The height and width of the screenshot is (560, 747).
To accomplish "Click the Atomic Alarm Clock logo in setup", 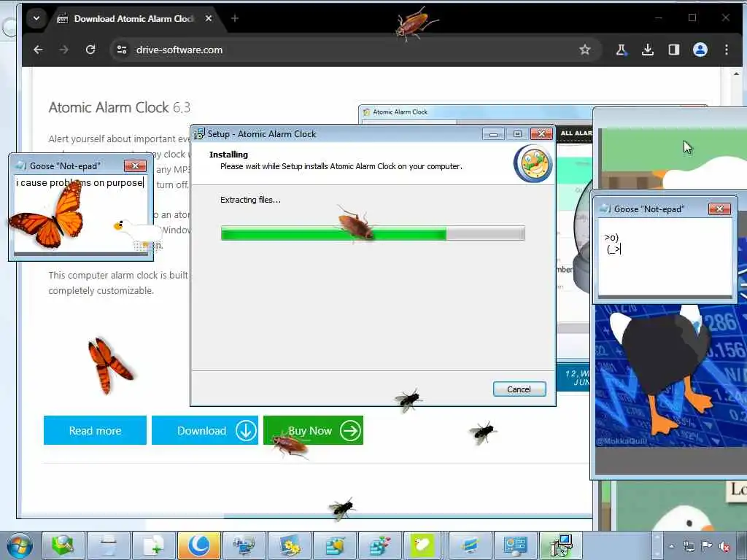I will click(x=533, y=163).
